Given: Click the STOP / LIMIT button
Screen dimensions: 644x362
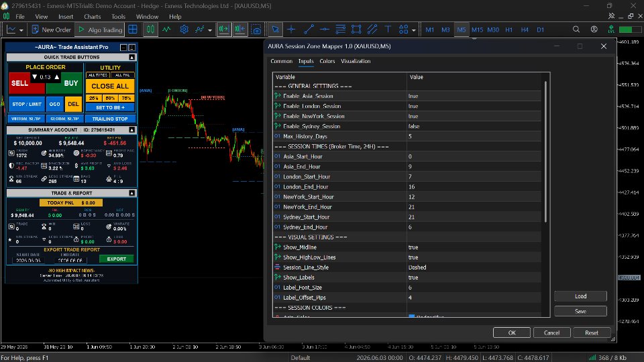Looking at the screenshot, I should pyautogui.click(x=27, y=105).
